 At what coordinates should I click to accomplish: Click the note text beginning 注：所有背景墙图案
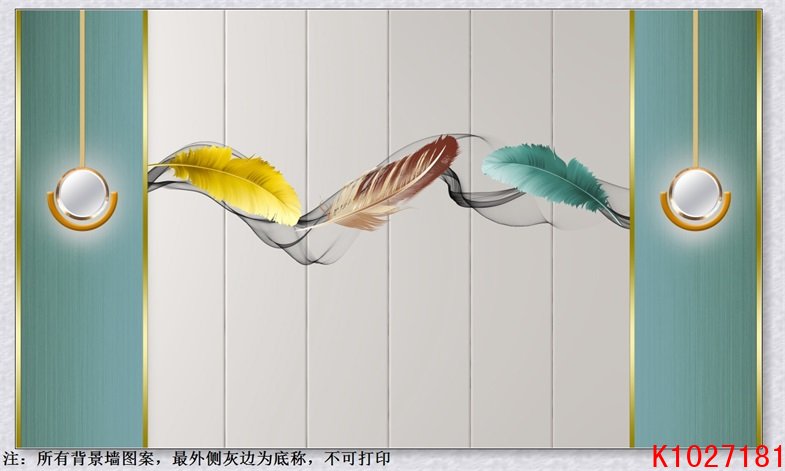pyautogui.click(x=197, y=458)
